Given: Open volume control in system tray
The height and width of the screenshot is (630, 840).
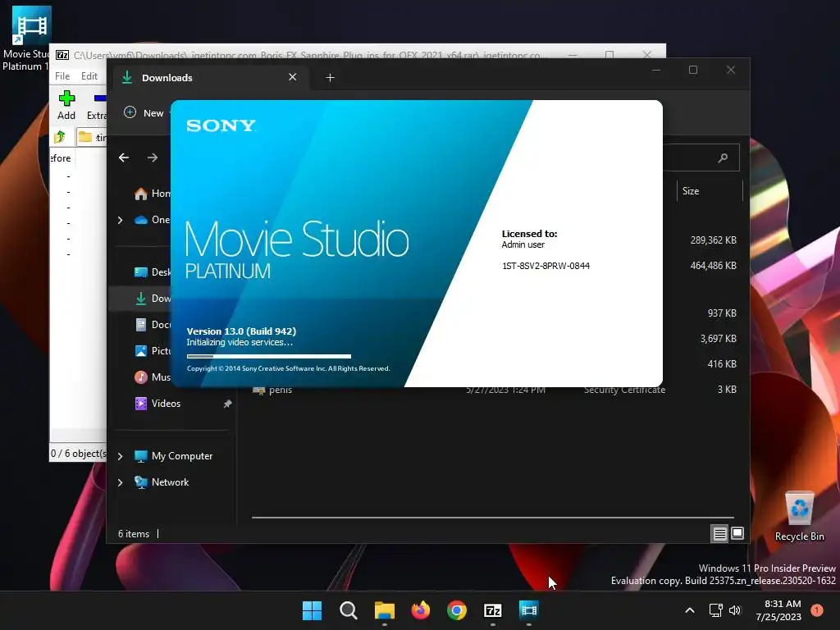Looking at the screenshot, I should pyautogui.click(x=735, y=610).
